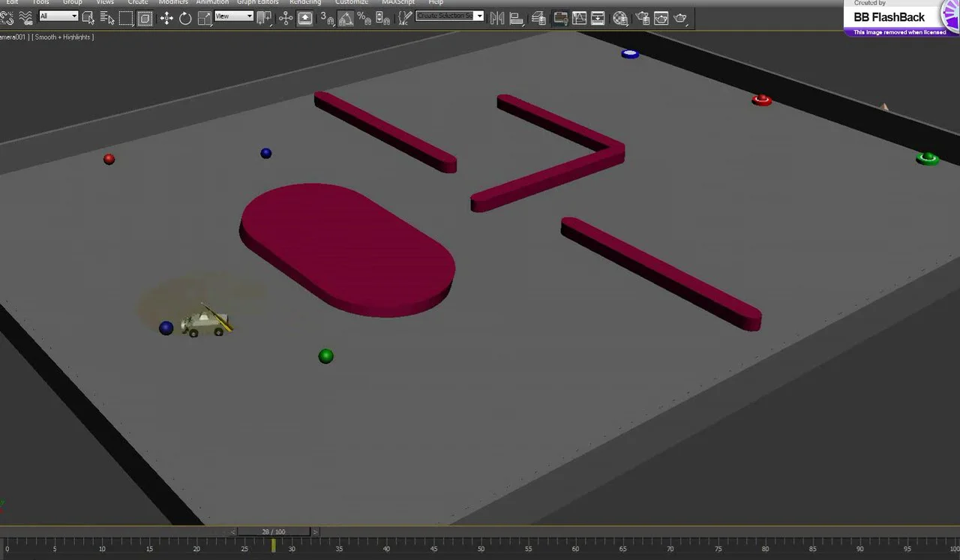960x560 pixels.
Task: Toggle the 3D Snaps button
Action: click(327, 18)
